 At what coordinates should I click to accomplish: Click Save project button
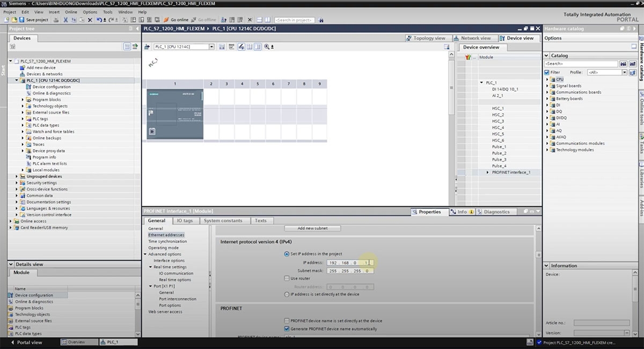pos(34,20)
